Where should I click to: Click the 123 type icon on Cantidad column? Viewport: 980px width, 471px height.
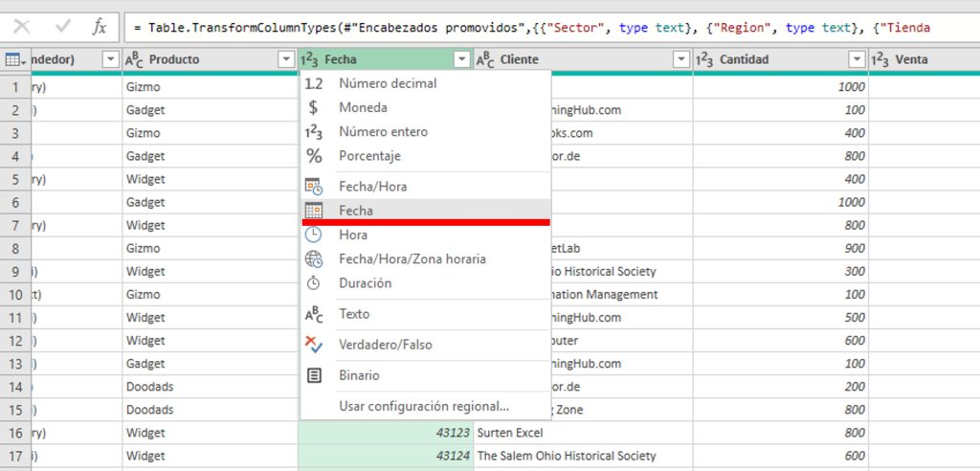point(705,60)
